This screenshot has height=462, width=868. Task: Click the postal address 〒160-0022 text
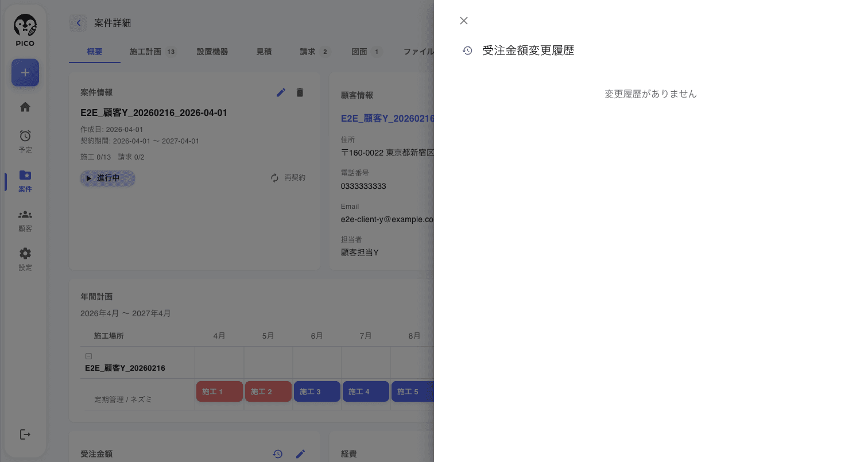click(387, 153)
